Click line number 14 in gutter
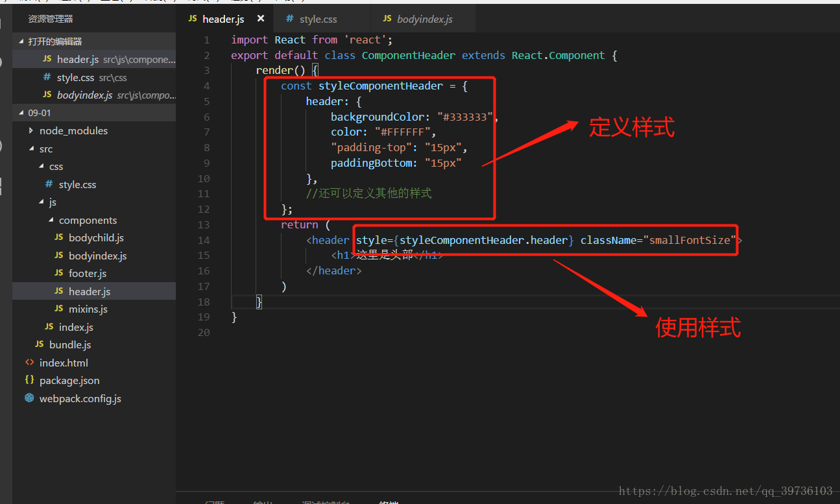This screenshot has width=840, height=504. pyautogui.click(x=204, y=240)
